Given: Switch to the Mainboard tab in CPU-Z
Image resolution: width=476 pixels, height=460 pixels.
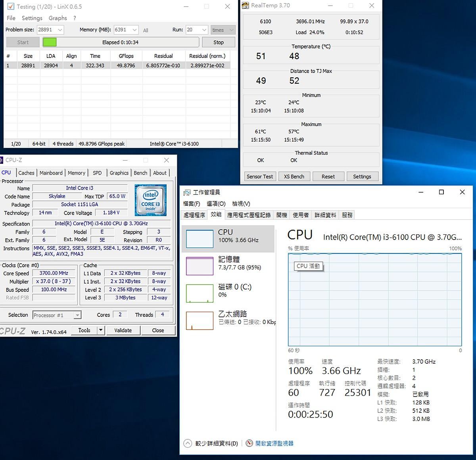Looking at the screenshot, I should click(51, 173).
